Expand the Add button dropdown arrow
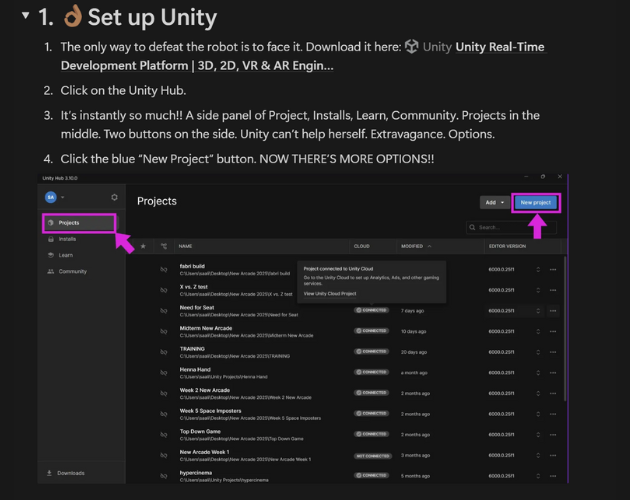 502,203
